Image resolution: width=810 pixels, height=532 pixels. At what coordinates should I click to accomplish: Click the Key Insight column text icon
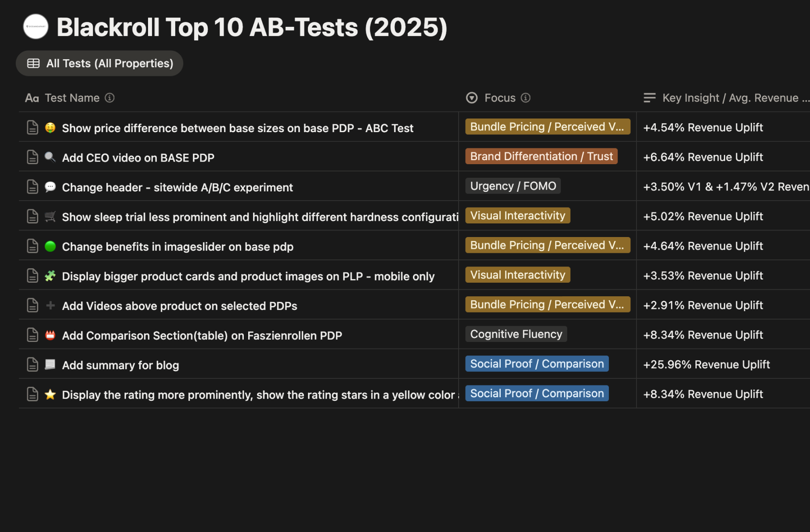(x=649, y=98)
